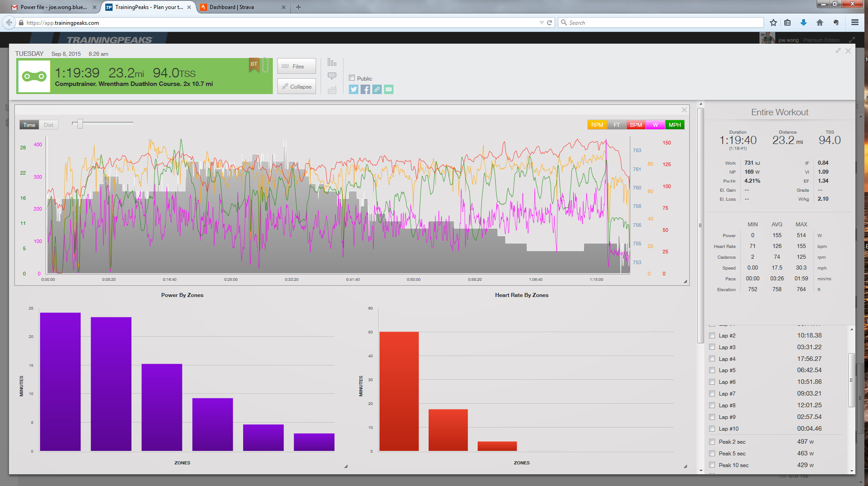Viewport: 868px width, 486px height.
Task: Adjust the graph smoothing slider handle
Action: tap(80, 123)
